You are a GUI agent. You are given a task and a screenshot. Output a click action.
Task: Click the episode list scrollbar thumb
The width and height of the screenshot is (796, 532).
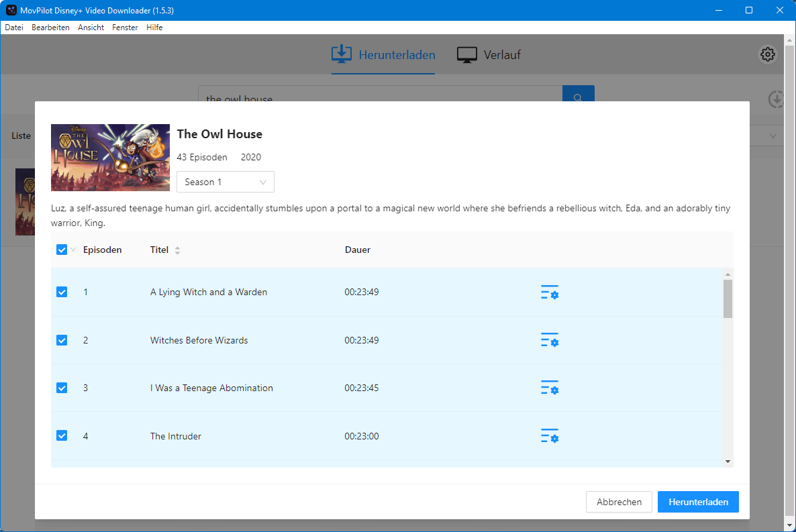pyautogui.click(x=728, y=299)
